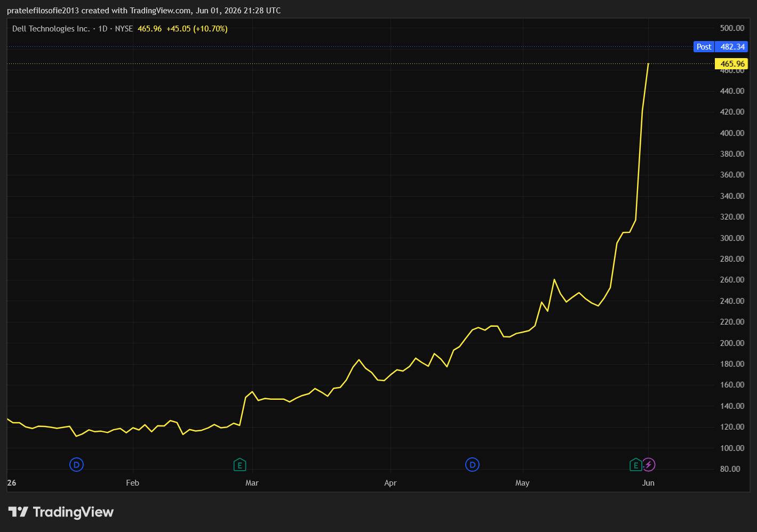Click the 340.00 price axis label
The width and height of the screenshot is (757, 532).
[x=732, y=196]
